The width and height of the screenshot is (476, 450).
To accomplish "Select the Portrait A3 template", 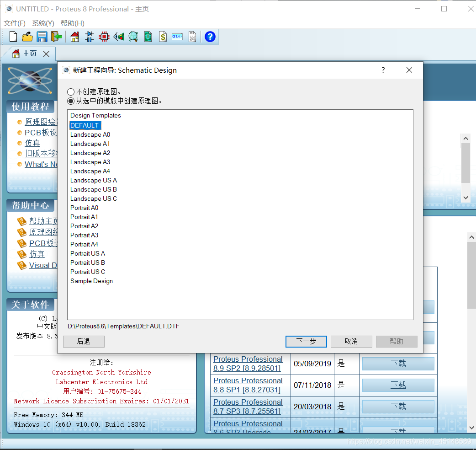I will tap(85, 235).
